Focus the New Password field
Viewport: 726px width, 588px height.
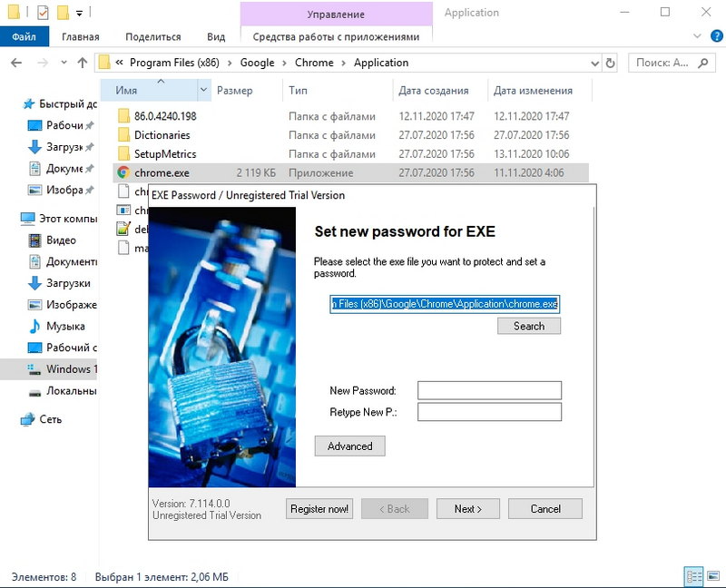pyautogui.click(x=489, y=390)
